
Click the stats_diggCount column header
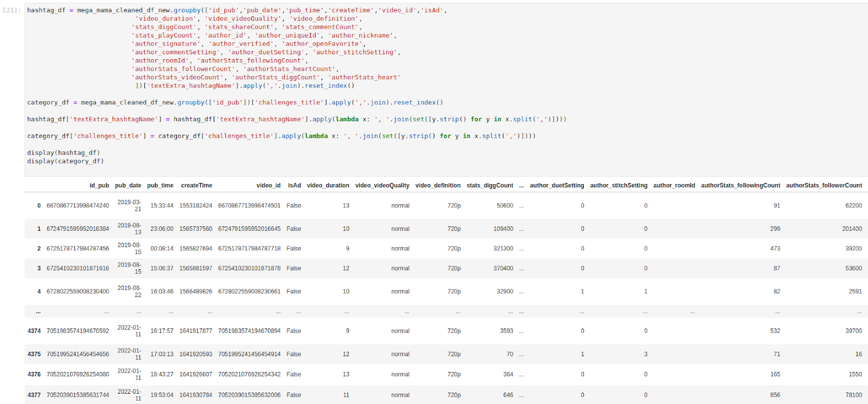tap(490, 186)
